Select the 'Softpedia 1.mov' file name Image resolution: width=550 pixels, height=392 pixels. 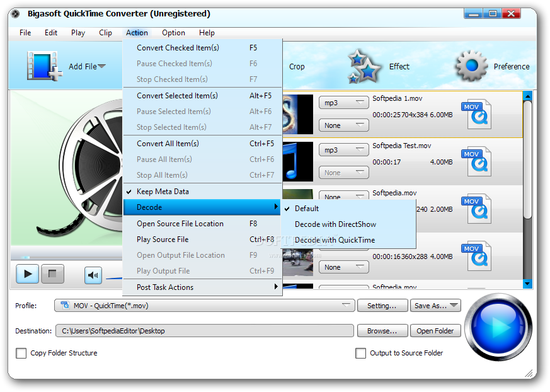pyautogui.click(x=398, y=98)
